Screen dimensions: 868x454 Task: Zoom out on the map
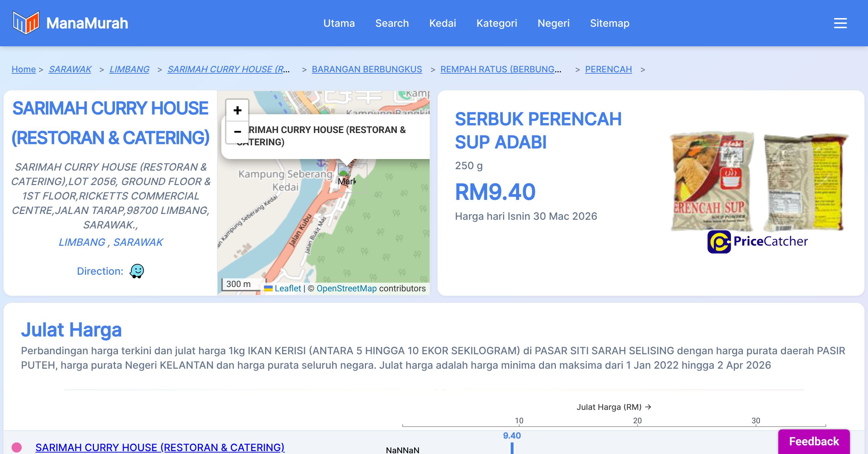pos(237,132)
